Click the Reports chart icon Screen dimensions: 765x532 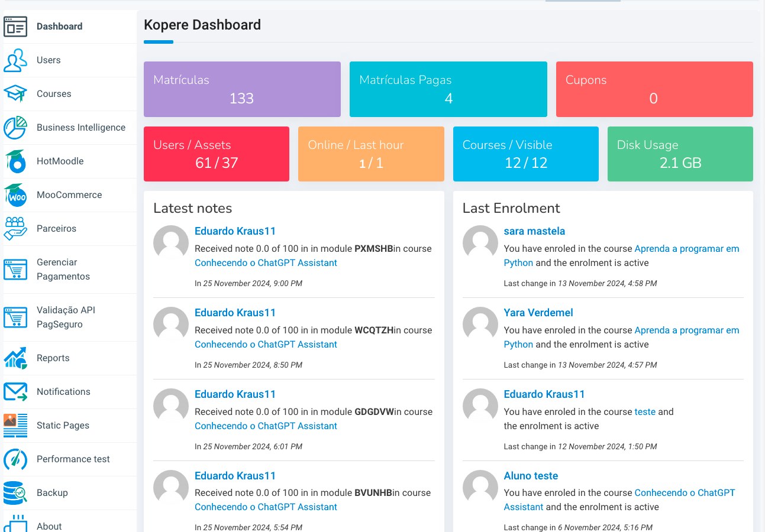tap(15, 358)
